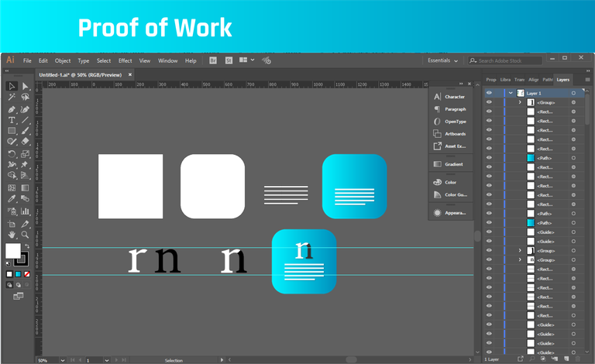Activate the Zoom magnifier tool
The image size is (595, 364).
pos(25,235)
